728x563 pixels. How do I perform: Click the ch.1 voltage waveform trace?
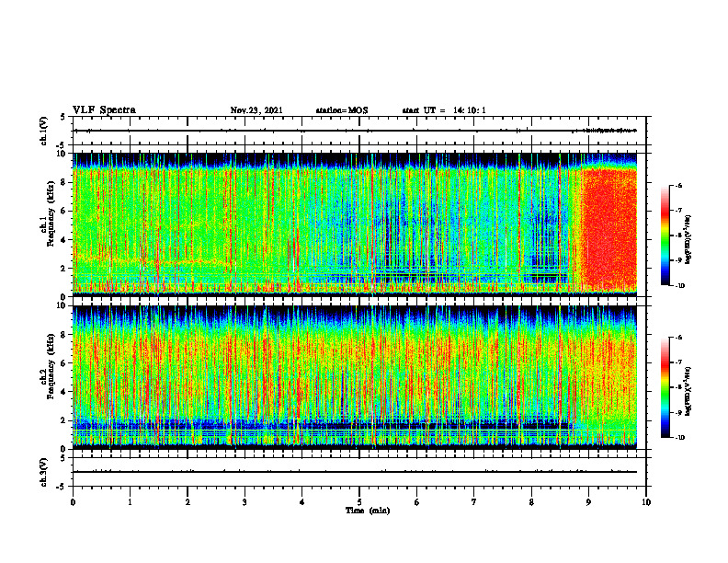tap(355, 131)
